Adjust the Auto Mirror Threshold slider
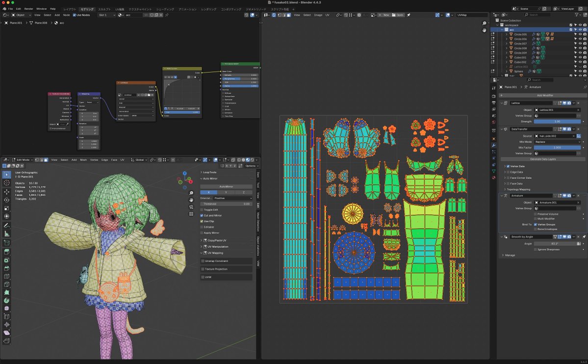Viewport: 588px width, 364px height. pyautogui.click(x=226, y=204)
